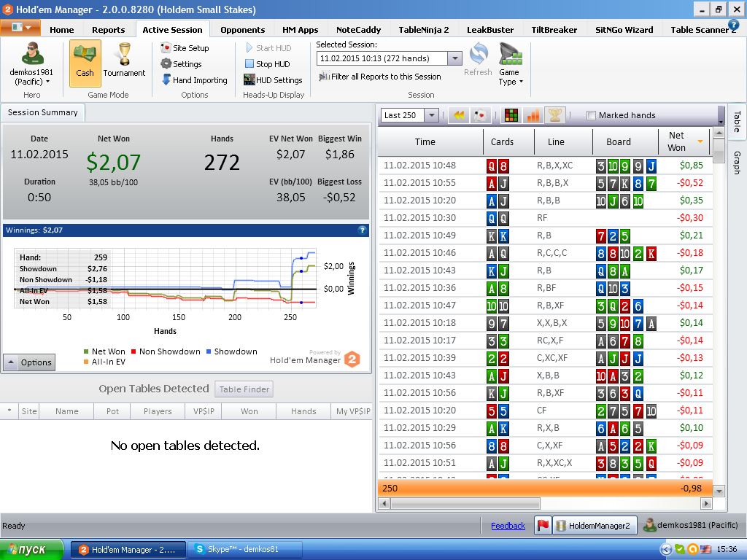The height and width of the screenshot is (560, 747).
Task: Click the trophy icon in hands toolbar
Action: coord(555,114)
